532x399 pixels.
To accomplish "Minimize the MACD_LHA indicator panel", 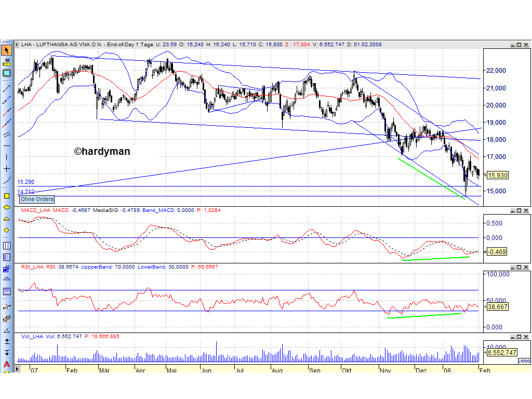I will [x=512, y=210].
